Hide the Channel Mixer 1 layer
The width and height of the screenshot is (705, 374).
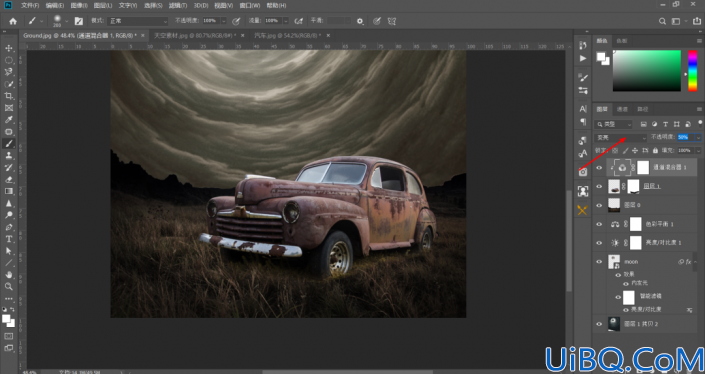pyautogui.click(x=599, y=168)
